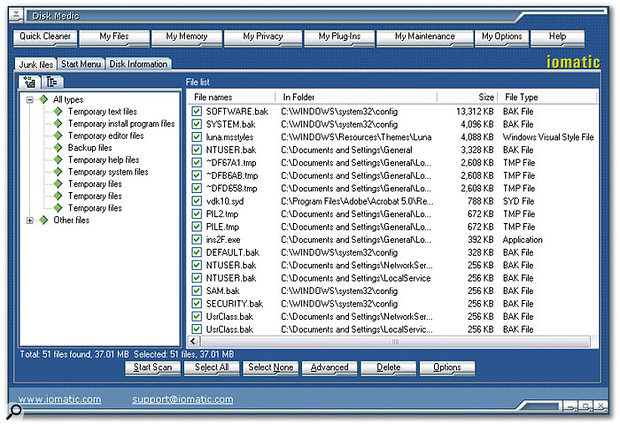The height and width of the screenshot is (426, 620).
Task: Select Temporary editor files category
Action: click(106, 136)
